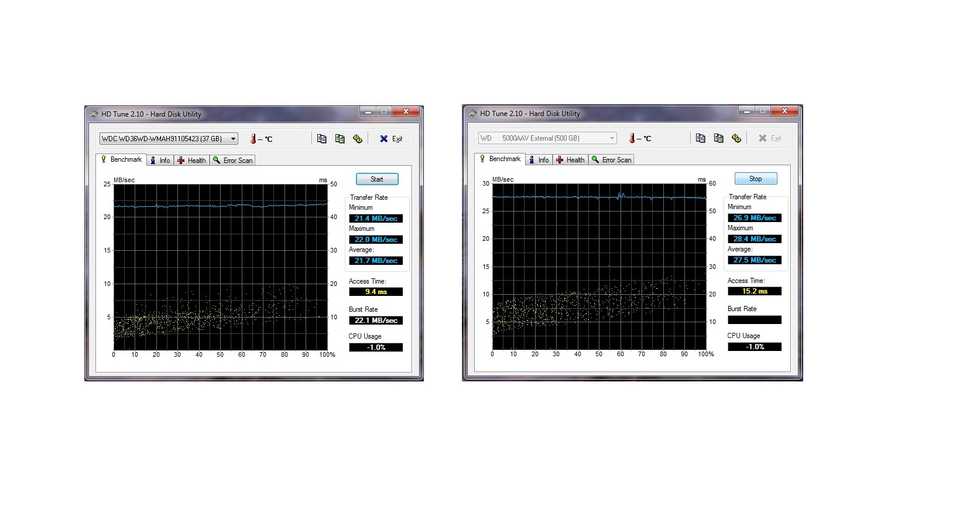Click the burst rate value 22.1 MB/sec
The width and height of the screenshot is (980, 508).
(376, 321)
